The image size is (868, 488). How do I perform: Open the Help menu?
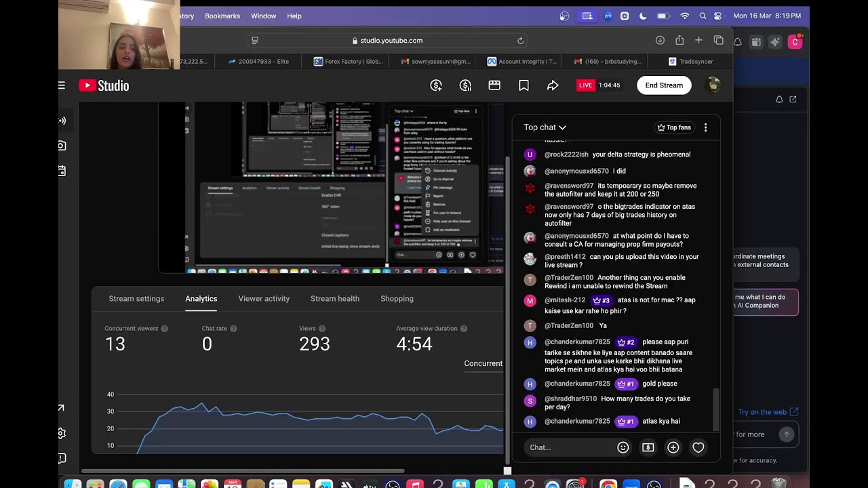(294, 16)
